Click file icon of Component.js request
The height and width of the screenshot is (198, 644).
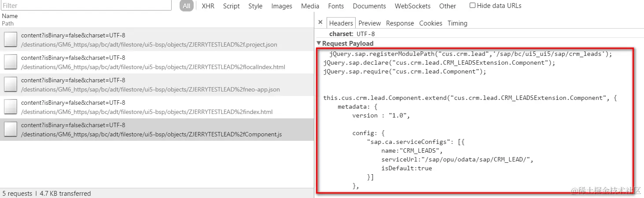(x=11, y=129)
